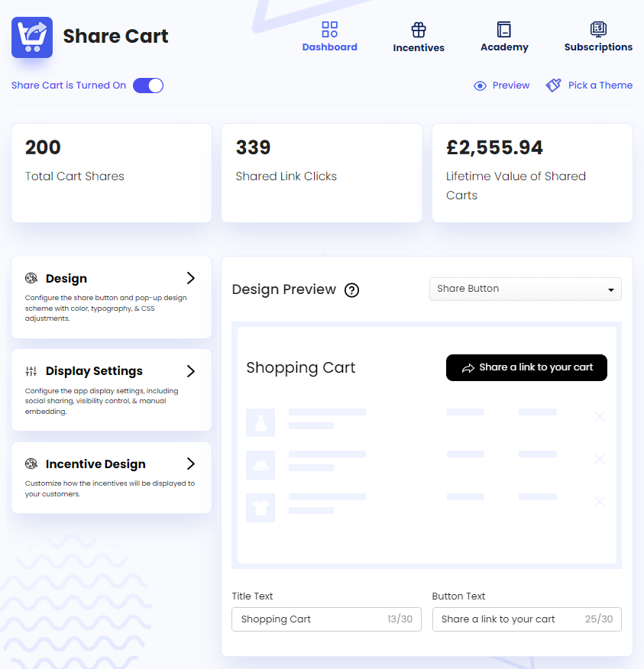Click the Preview eye icon
This screenshot has height=669, width=644.
480,85
